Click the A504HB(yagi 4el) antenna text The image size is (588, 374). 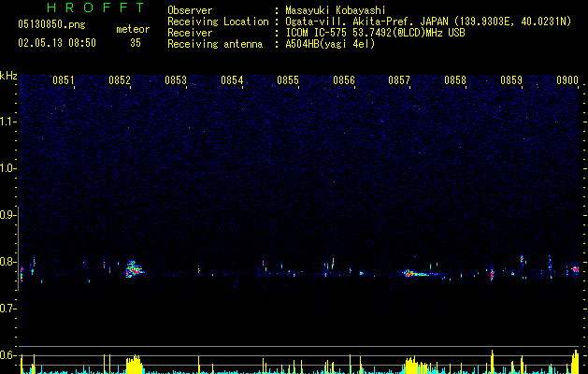point(330,44)
